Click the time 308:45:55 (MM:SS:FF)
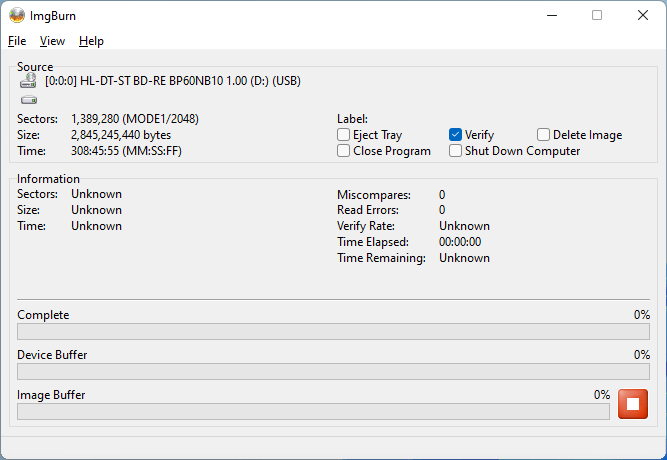The image size is (667, 460). 126,151
